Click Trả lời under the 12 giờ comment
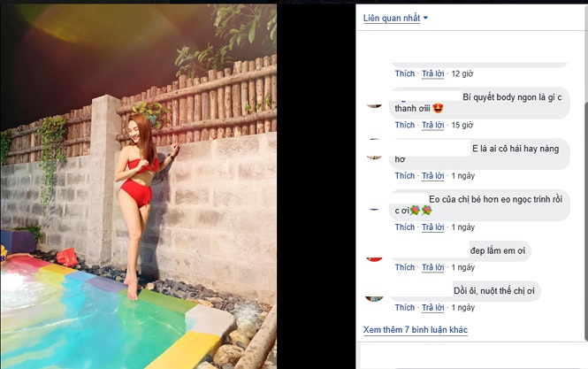This screenshot has width=588, height=369. [432, 73]
